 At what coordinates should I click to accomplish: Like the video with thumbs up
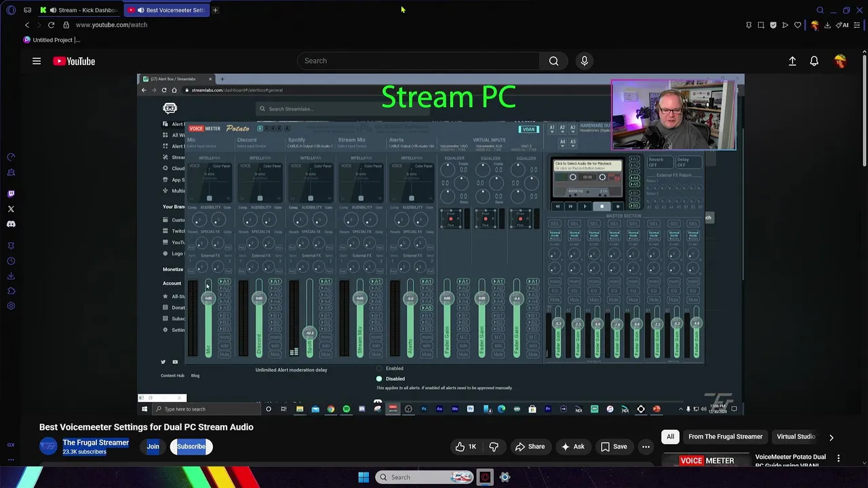point(466,447)
